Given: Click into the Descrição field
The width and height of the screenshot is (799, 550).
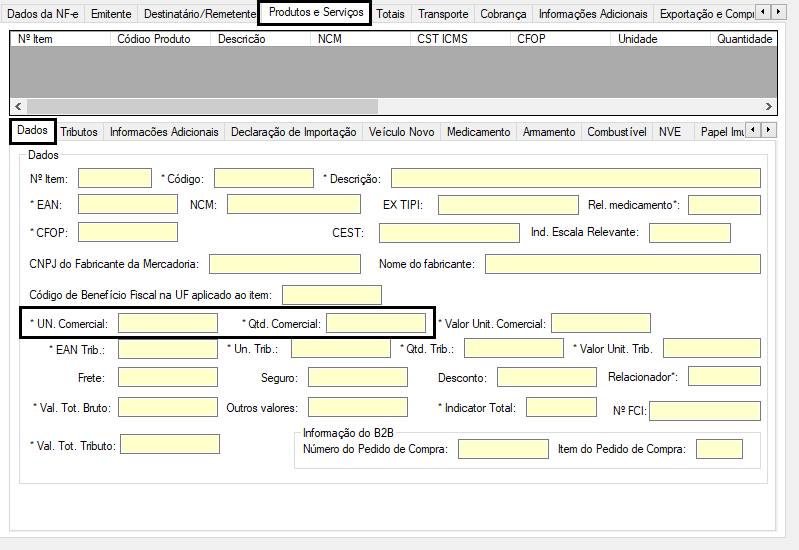Looking at the screenshot, I should (576, 178).
